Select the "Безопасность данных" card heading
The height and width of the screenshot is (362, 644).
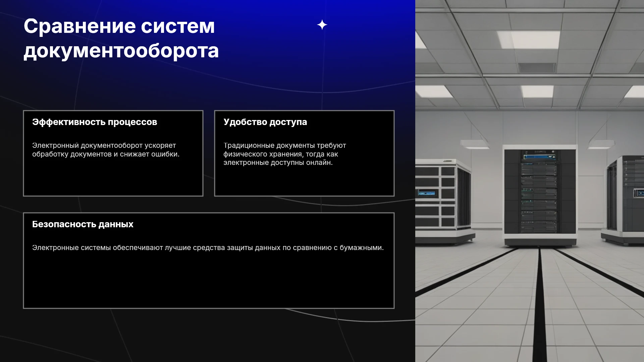[83, 224]
